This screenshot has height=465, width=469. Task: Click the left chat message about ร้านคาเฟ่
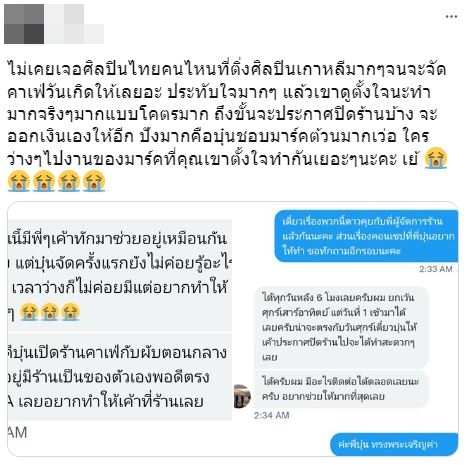click(x=120, y=377)
